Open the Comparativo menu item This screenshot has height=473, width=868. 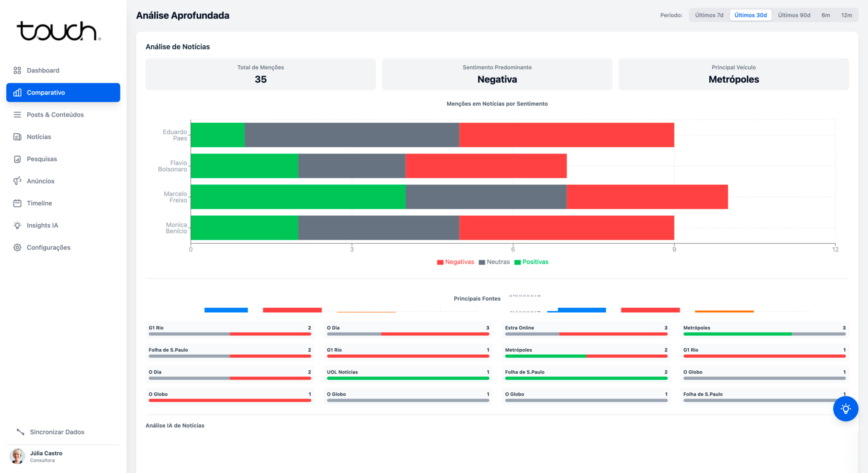63,92
